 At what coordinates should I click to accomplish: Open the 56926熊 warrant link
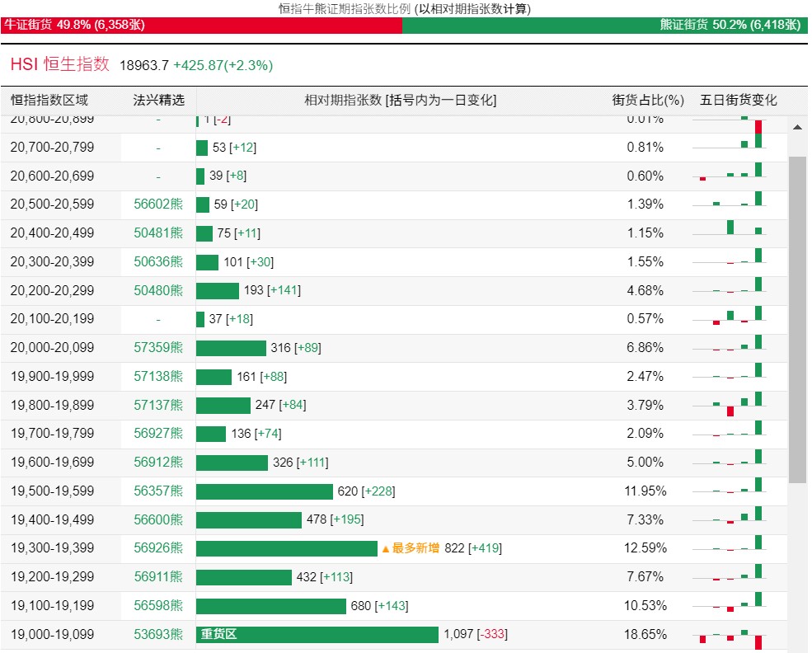click(158, 548)
